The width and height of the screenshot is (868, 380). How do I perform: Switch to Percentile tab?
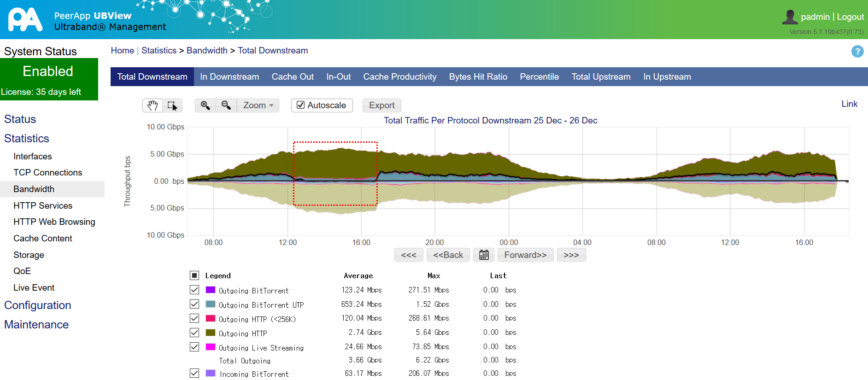pos(540,77)
